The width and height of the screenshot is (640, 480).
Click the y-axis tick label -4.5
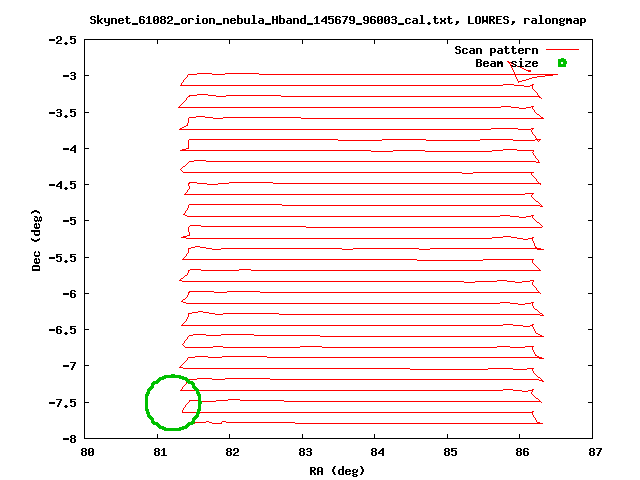click(x=62, y=185)
